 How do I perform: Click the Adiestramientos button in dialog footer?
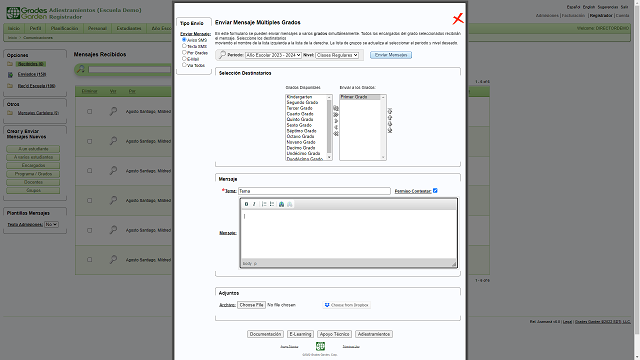tap(374, 334)
